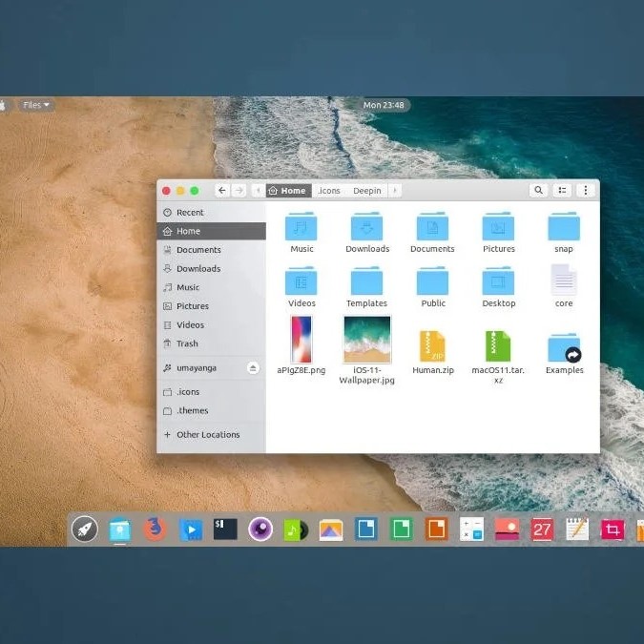Open the Videos folder in file grid
Viewport: 644px width, 644px height.
(x=301, y=280)
